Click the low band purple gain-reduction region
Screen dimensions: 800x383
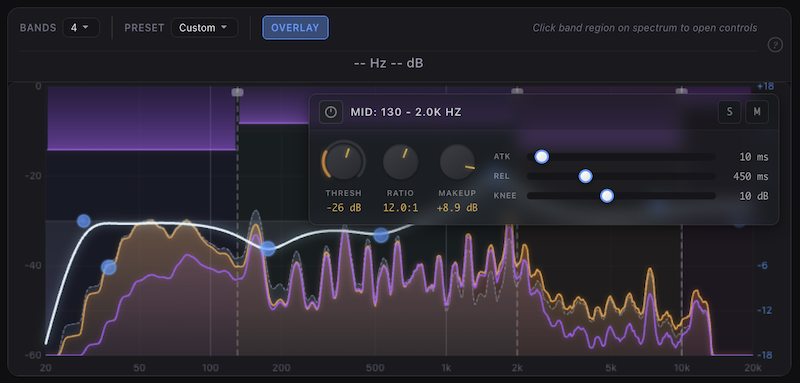tap(141, 118)
